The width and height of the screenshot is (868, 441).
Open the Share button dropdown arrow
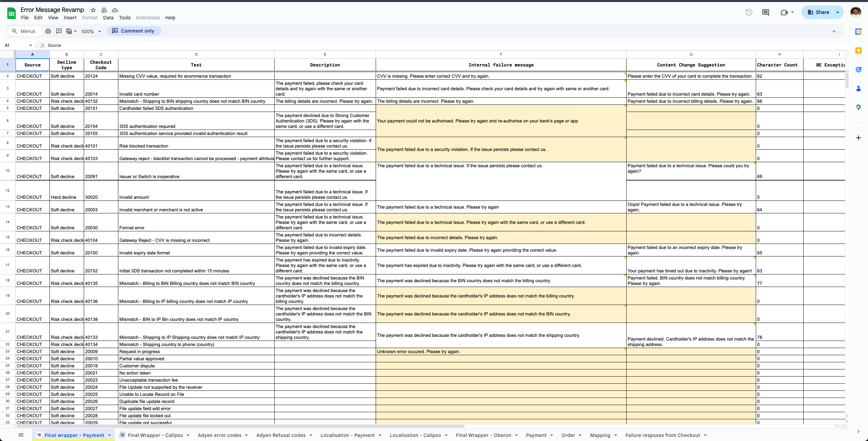pos(838,12)
